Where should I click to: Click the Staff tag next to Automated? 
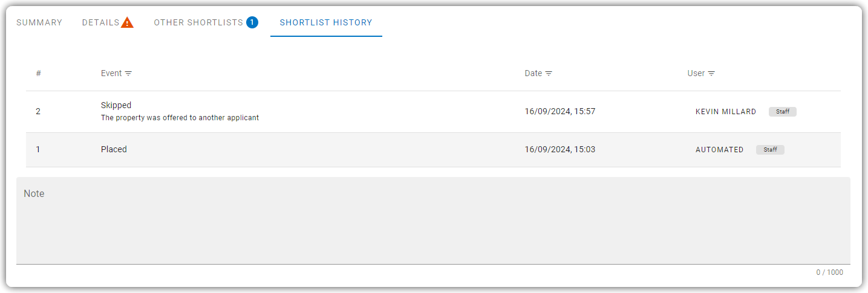point(770,150)
